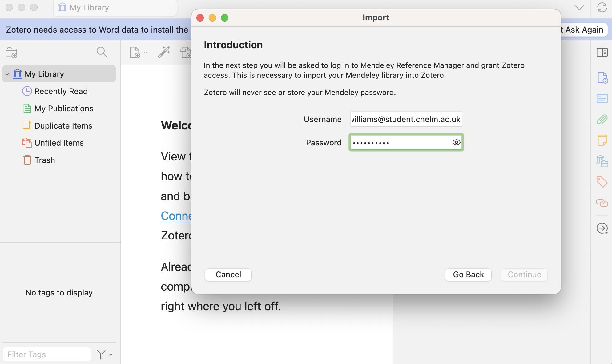612x364 pixels.
Task: Open the Libraries and Collections icon
Action: coord(602,161)
